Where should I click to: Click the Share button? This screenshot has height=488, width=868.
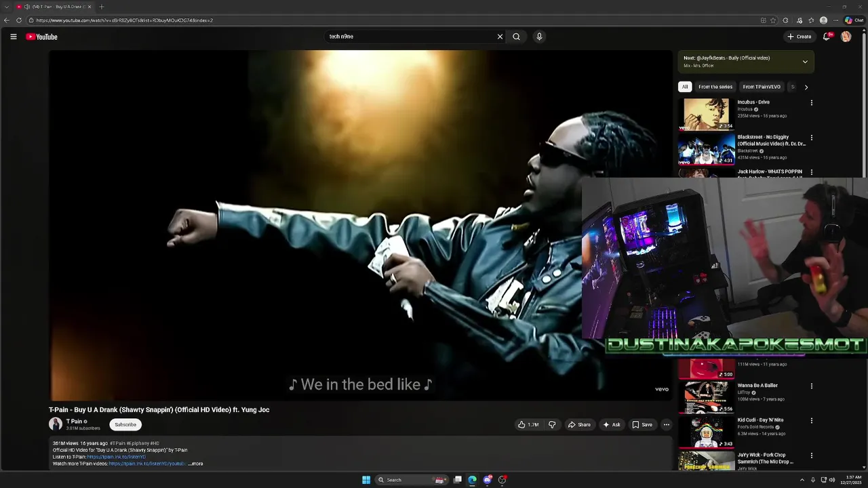pos(579,425)
